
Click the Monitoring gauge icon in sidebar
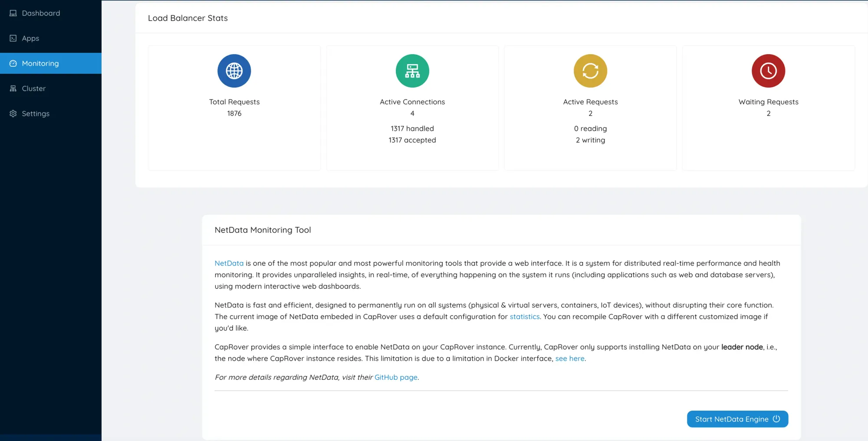13,63
